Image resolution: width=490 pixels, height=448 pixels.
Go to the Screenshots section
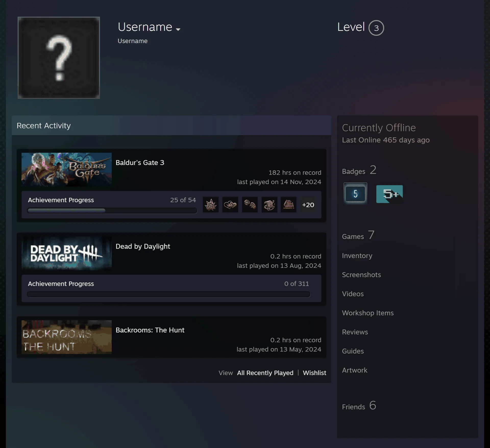point(361,275)
